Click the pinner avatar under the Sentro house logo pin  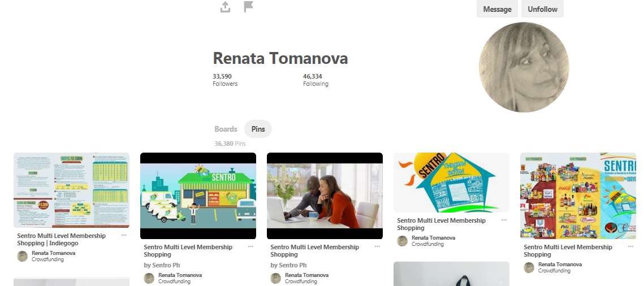coord(403,241)
